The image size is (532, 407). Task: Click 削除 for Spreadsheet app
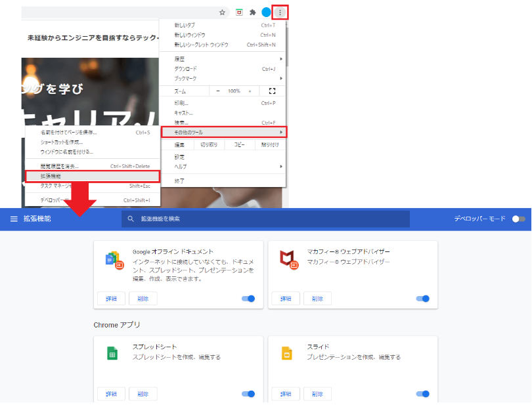click(143, 394)
